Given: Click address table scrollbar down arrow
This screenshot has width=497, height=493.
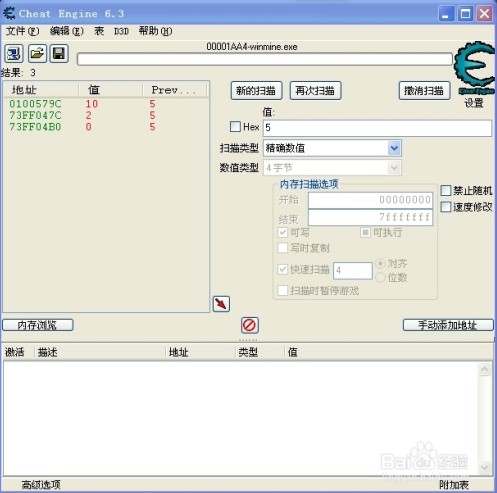Looking at the screenshot, I should coord(484,468).
